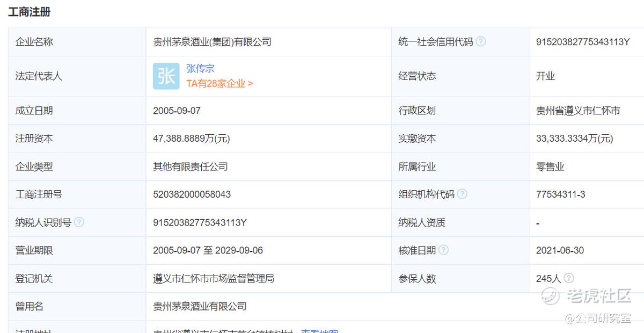644x333 pixels.
Task: Click the help icon next to 核准日期
Action: pos(443,250)
